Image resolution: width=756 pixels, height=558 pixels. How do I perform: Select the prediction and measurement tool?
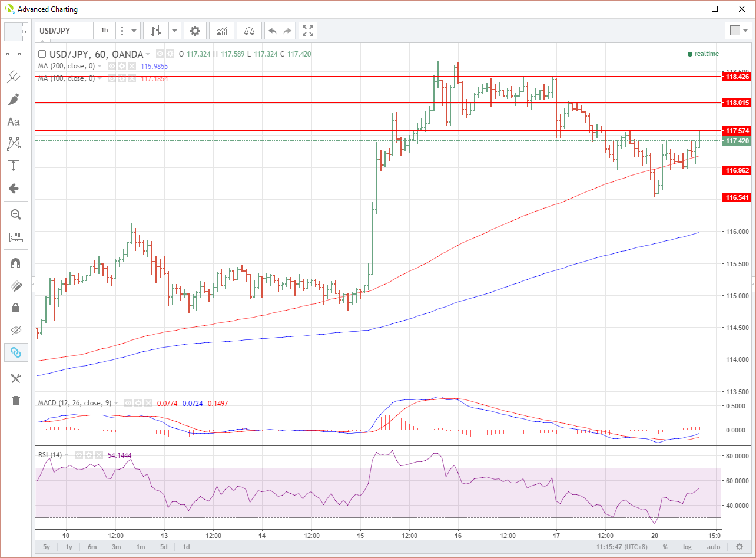coord(14,166)
